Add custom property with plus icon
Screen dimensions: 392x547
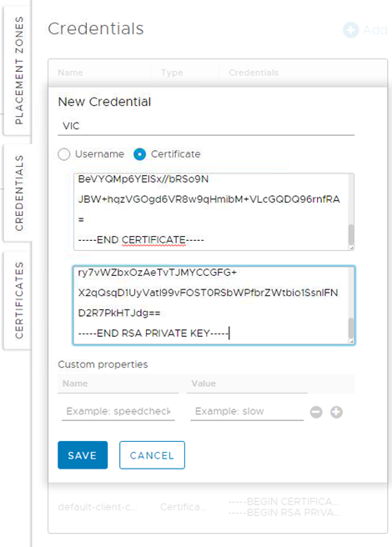click(x=336, y=412)
